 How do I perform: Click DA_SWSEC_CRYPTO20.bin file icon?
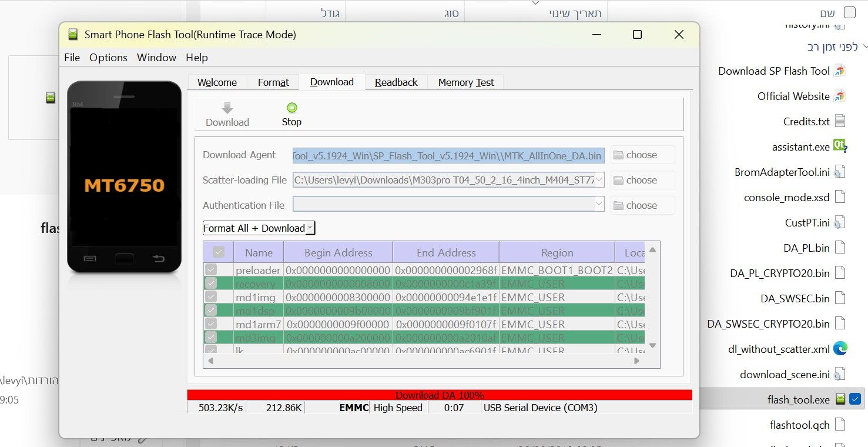pos(840,323)
